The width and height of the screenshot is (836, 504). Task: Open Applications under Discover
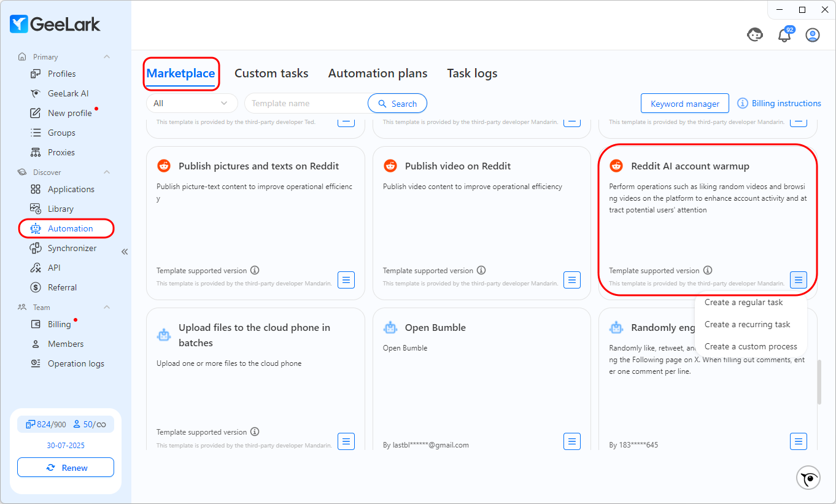[71, 189]
